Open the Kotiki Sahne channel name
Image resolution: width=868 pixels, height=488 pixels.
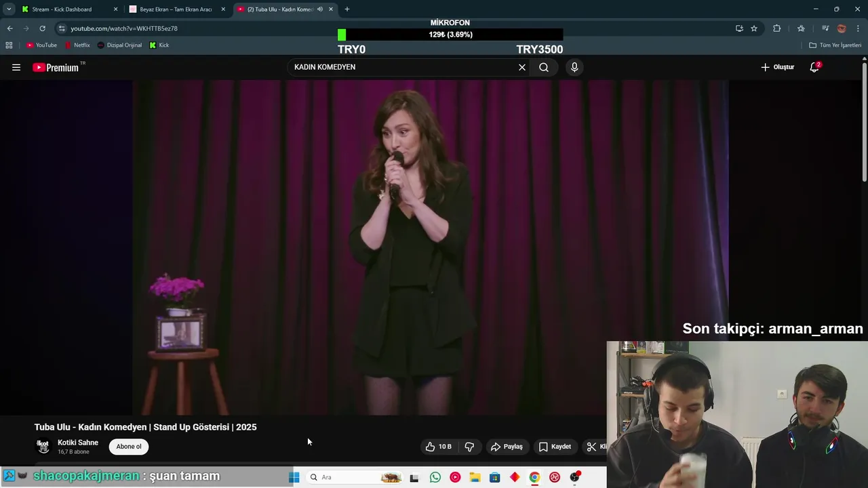(78, 443)
